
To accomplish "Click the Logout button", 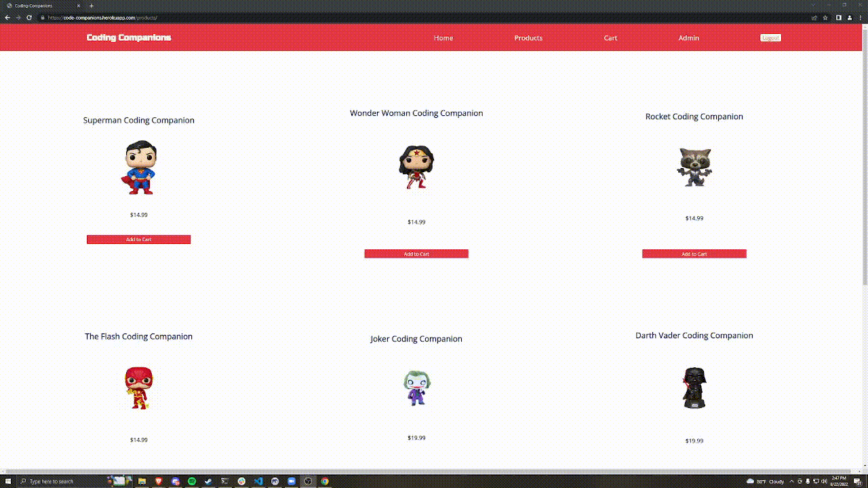I will pyautogui.click(x=770, y=38).
